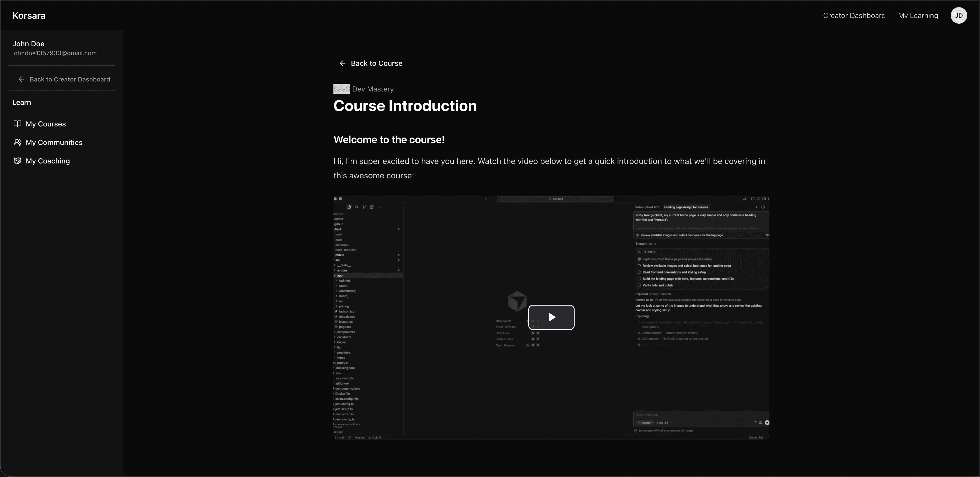Viewport: 980px width, 477px height.
Task: Select the extensions icon in Cursor's toolbar
Action: pos(372,207)
